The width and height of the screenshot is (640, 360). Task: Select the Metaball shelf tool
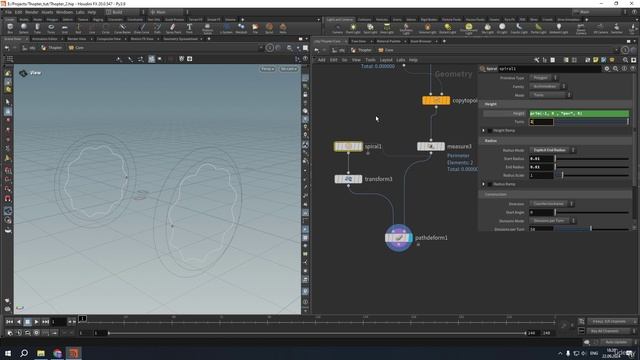tap(241, 28)
